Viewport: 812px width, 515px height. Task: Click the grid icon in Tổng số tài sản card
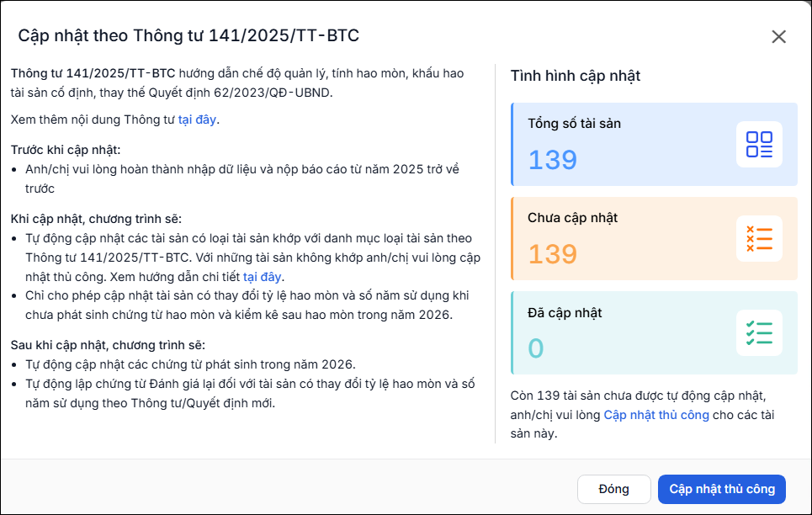(759, 144)
